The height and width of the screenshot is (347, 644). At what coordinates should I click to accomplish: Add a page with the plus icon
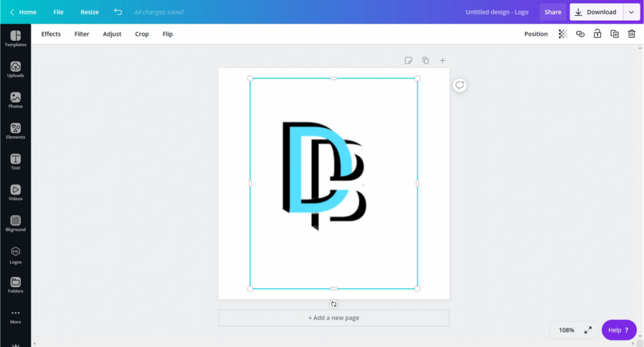442,60
